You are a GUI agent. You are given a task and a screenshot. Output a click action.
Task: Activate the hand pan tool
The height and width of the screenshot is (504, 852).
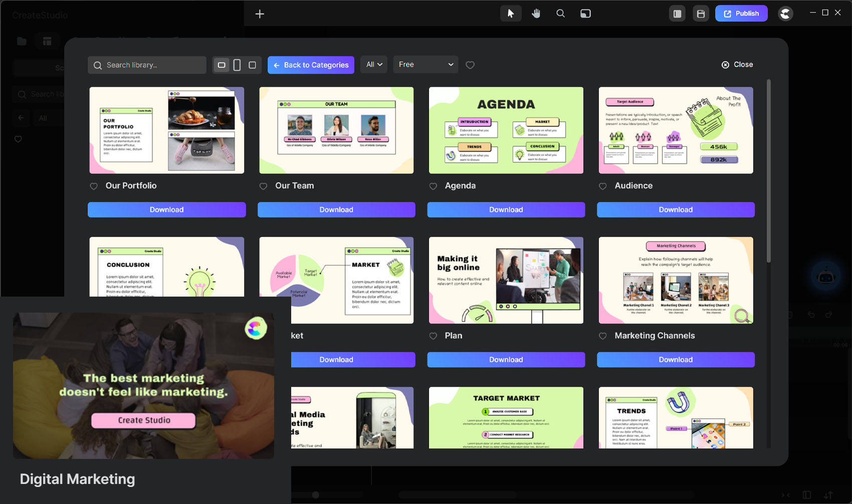(x=536, y=14)
